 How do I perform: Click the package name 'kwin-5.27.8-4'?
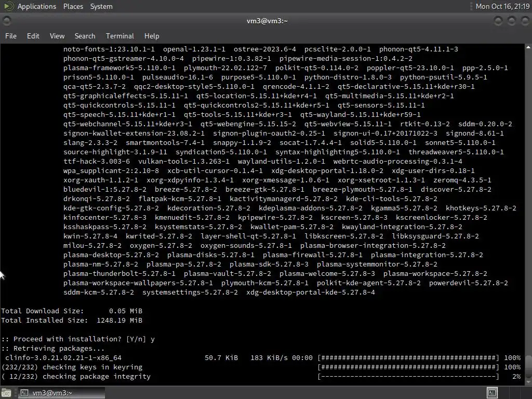point(90,236)
